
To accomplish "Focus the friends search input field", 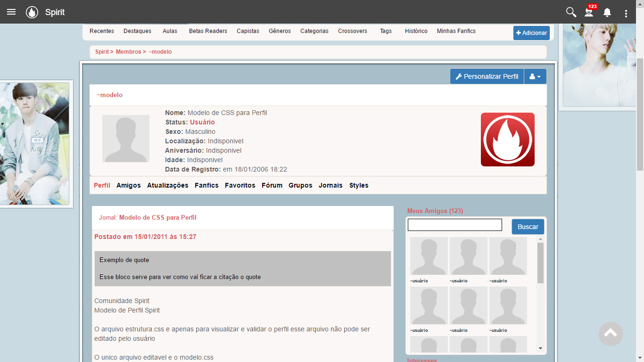I will [x=455, y=225].
